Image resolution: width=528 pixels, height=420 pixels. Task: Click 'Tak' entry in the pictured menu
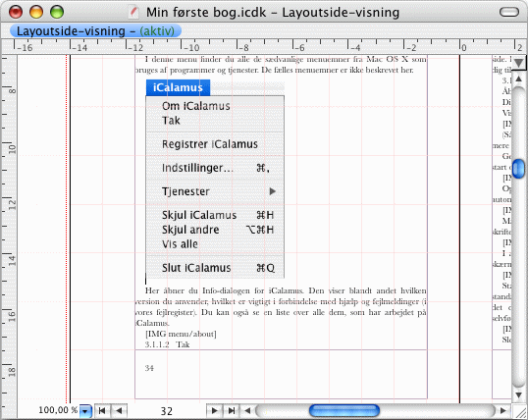click(171, 121)
